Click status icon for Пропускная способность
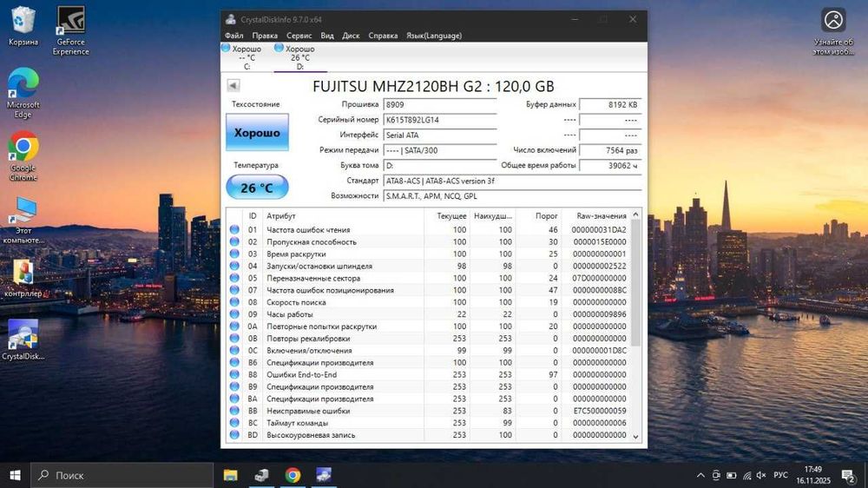Image resolution: width=868 pixels, height=488 pixels. [234, 242]
